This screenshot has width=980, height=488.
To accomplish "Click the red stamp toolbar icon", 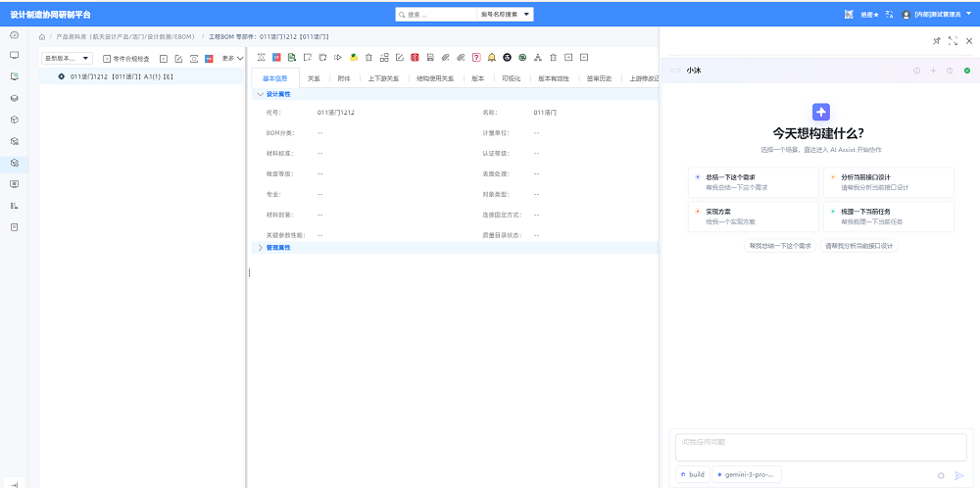I will pos(415,58).
